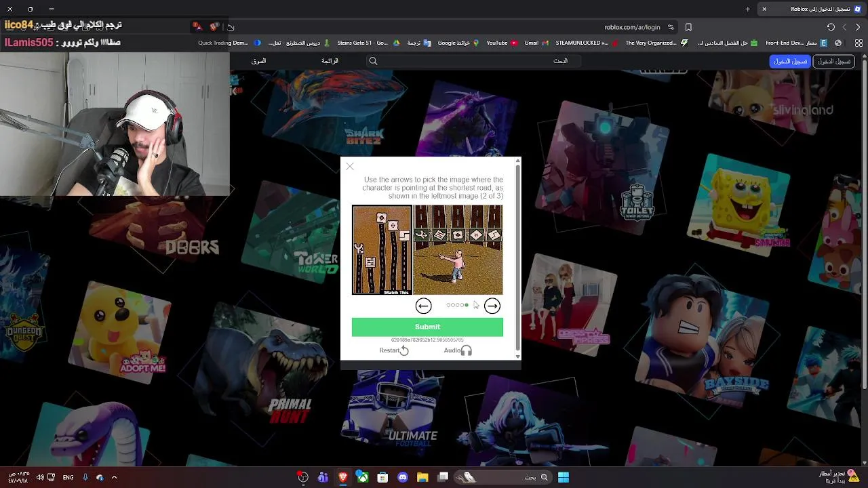
Task: Open Task View from the taskbar
Action: pyautogui.click(x=443, y=477)
